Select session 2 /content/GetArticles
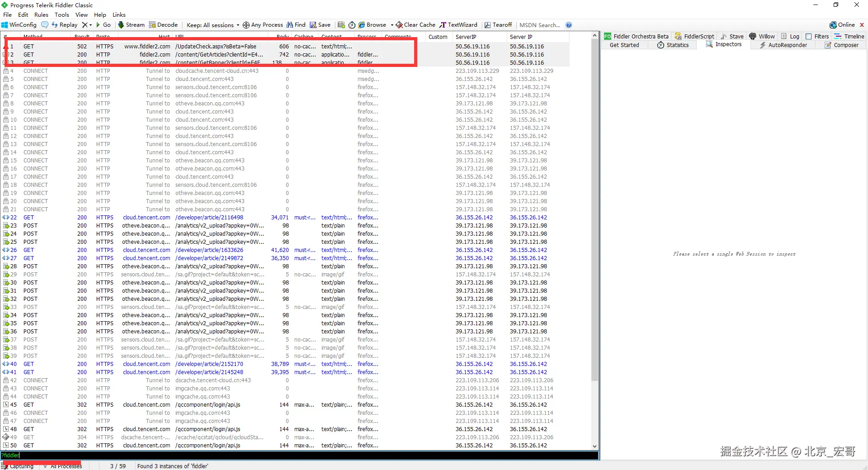Viewport: 868px width, 470px height. tap(285, 55)
